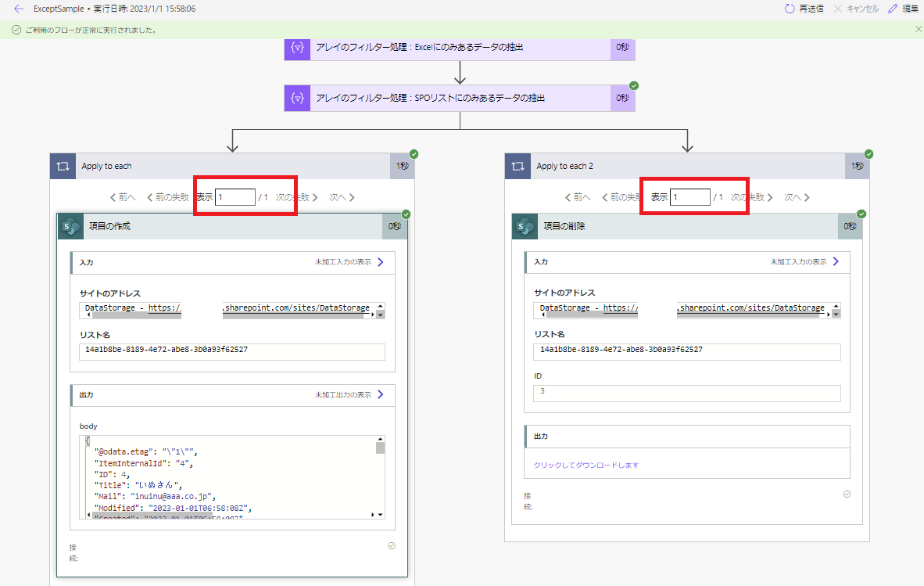Click the check icon on アレイのフィルター処理 SPOリスト step
Image resolution: width=924 pixels, height=586 pixels.
click(634, 86)
